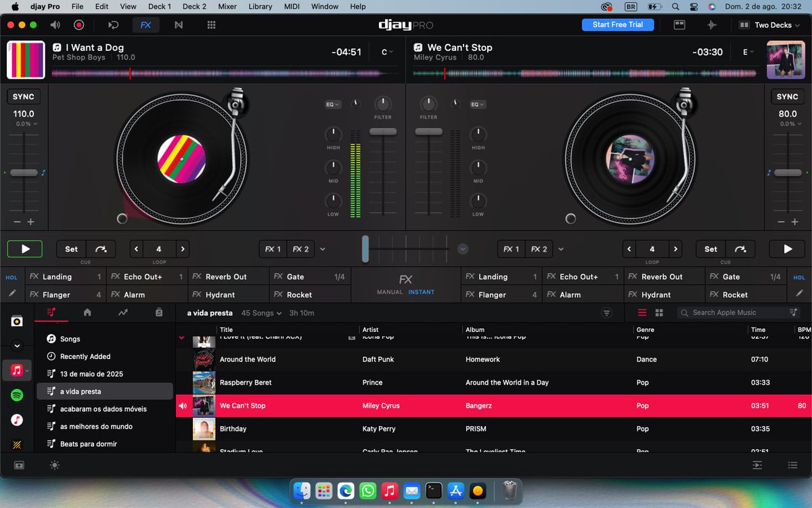
Task: Open the Neural Mix toolbar icon
Action: click(x=179, y=25)
